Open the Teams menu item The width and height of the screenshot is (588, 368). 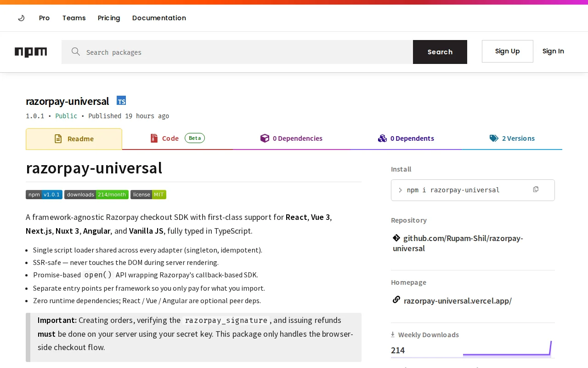tap(74, 18)
